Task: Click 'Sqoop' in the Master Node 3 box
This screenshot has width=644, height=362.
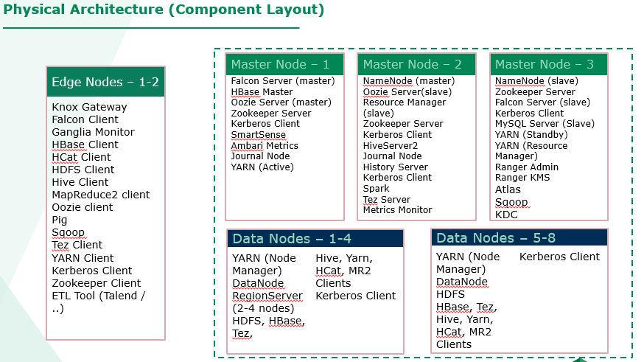Action: coord(511,202)
